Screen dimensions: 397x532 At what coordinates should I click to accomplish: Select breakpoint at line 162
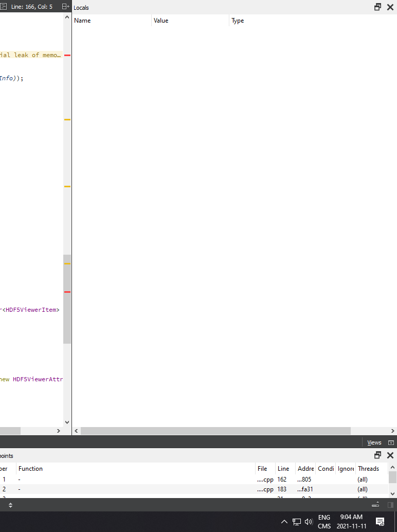194,480
